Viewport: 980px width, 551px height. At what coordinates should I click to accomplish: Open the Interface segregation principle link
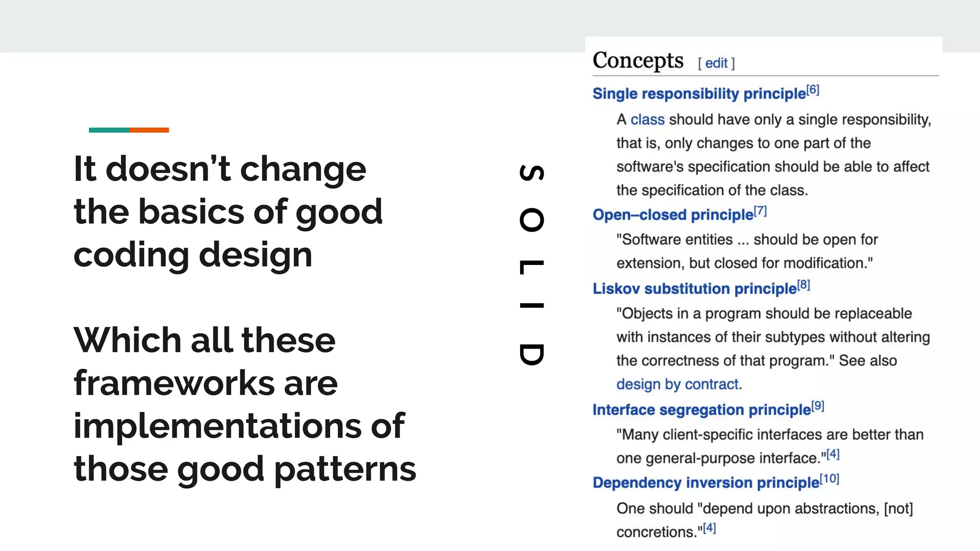(702, 410)
